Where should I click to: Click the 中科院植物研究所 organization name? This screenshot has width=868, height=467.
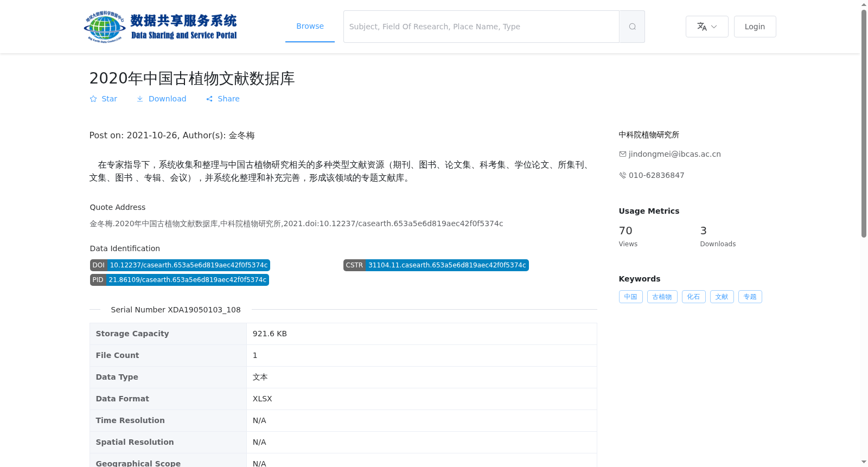(649, 135)
